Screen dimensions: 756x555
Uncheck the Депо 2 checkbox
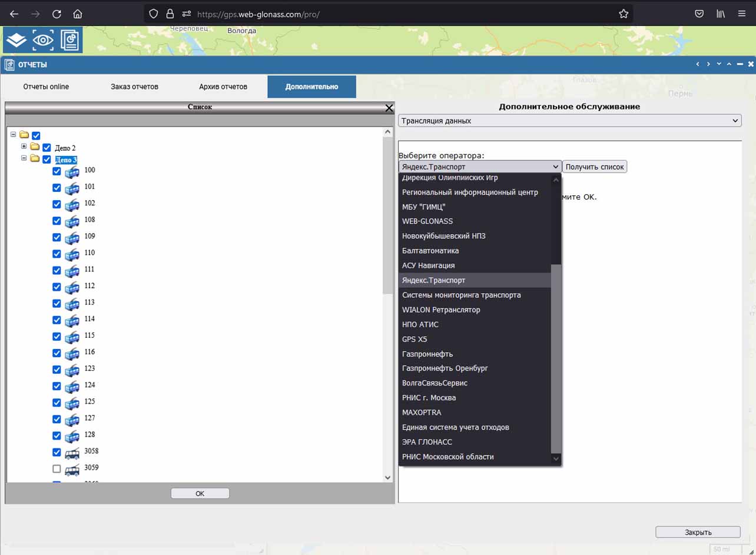pos(47,147)
